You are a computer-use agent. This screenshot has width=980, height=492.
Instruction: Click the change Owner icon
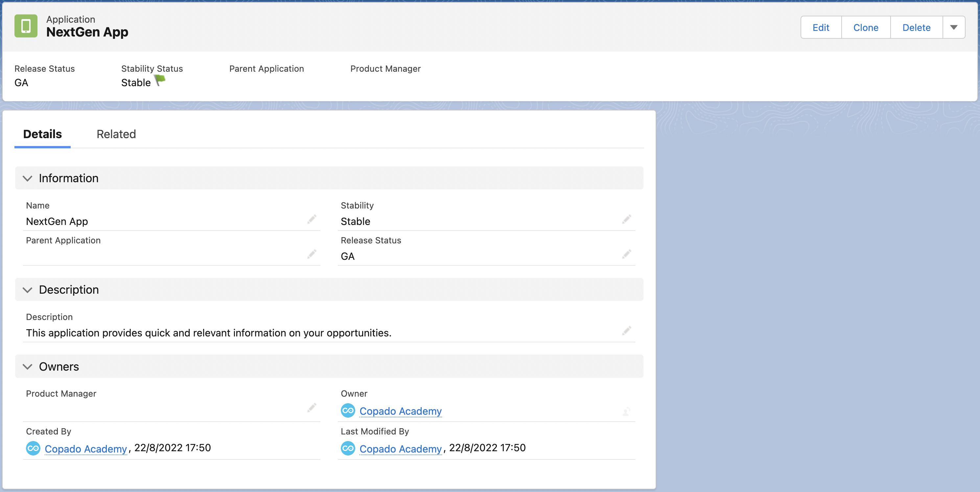(x=627, y=411)
